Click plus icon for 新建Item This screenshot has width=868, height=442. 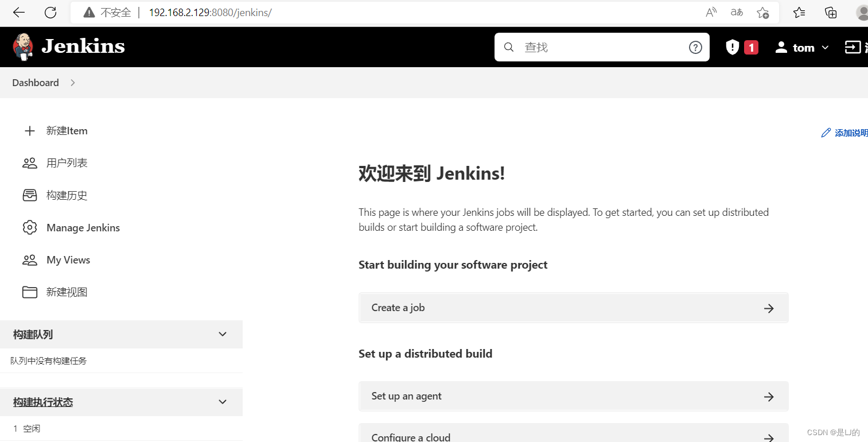coord(30,131)
